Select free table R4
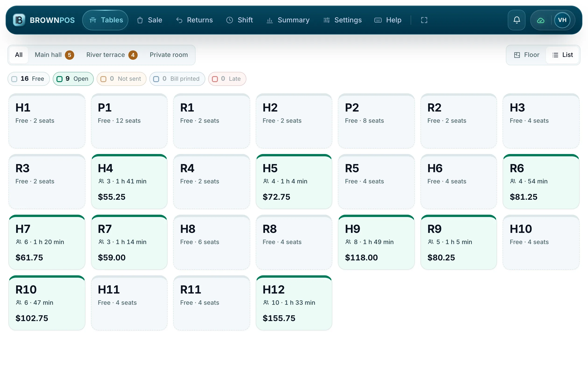This screenshot has height=392, width=588. (211, 182)
